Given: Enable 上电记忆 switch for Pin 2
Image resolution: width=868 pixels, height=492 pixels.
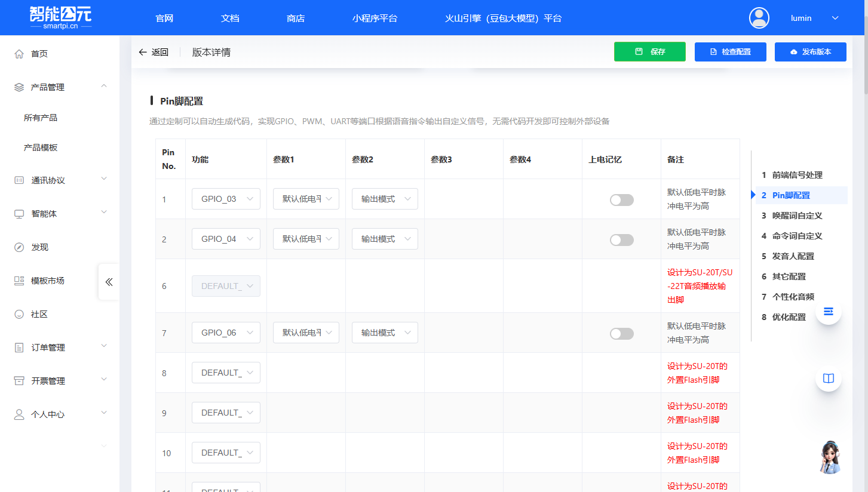Looking at the screenshot, I should tap(621, 240).
